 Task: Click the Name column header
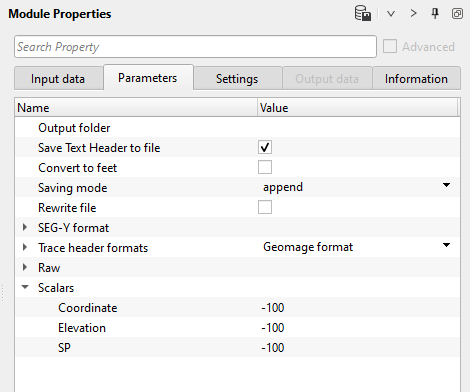coord(136,108)
